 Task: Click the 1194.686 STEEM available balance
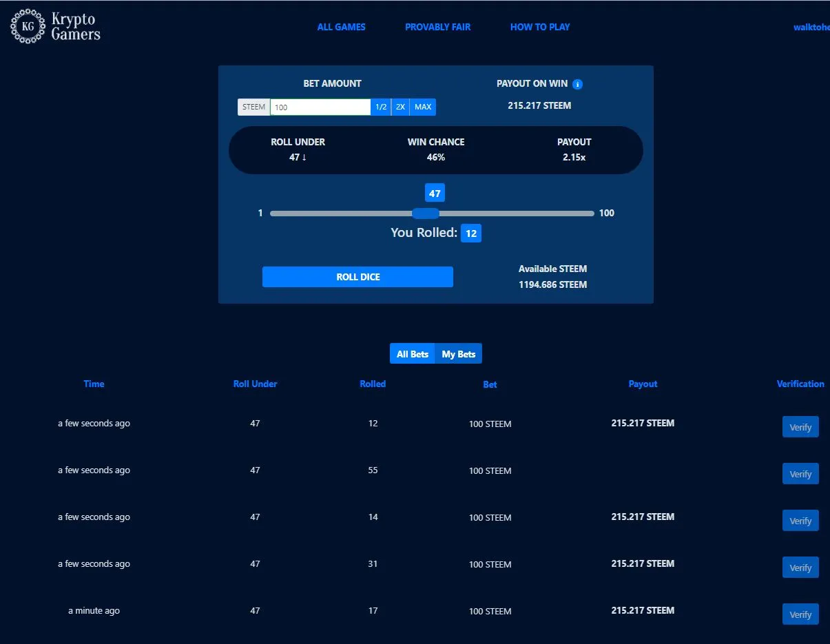(x=553, y=284)
